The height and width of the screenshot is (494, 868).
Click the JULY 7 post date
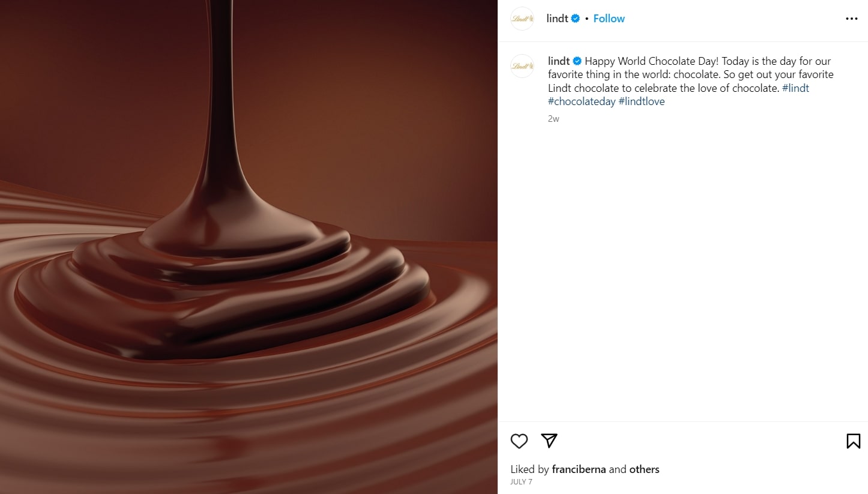[521, 482]
